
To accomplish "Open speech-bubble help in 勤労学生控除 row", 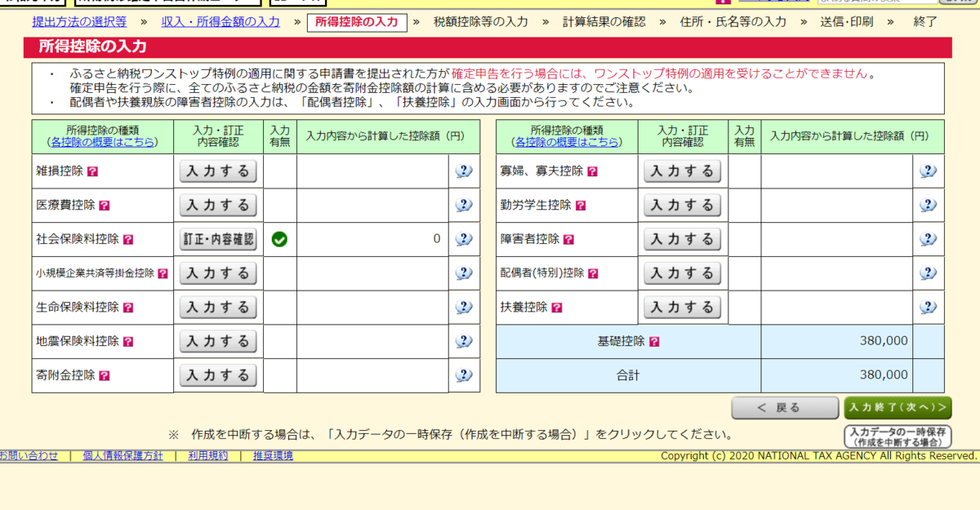I will pyautogui.click(x=928, y=206).
